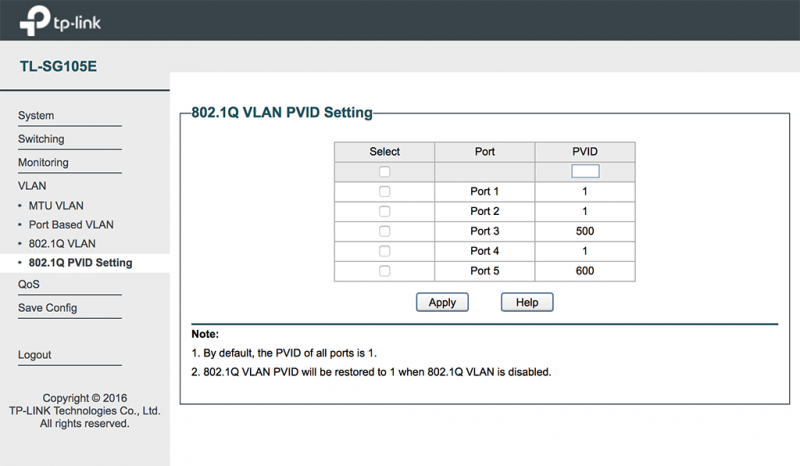This screenshot has width=800, height=466.
Task: Click the Select column header
Action: (x=385, y=152)
